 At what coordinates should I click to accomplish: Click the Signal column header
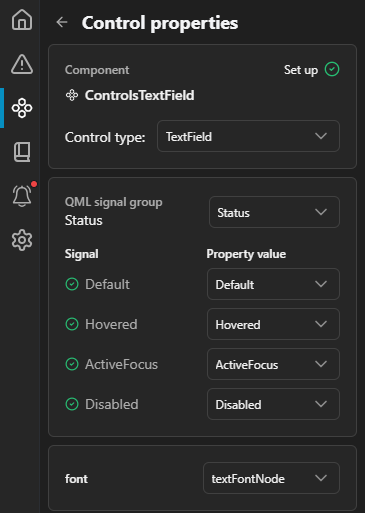point(82,254)
